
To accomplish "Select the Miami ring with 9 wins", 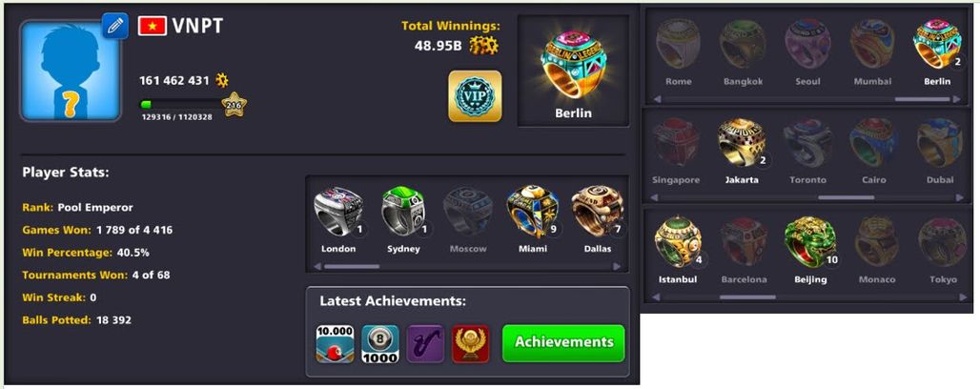I will pyautogui.click(x=533, y=212).
